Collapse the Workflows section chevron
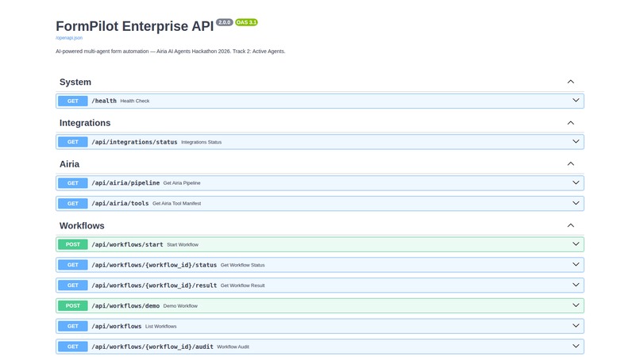The image size is (640, 364). click(x=571, y=225)
